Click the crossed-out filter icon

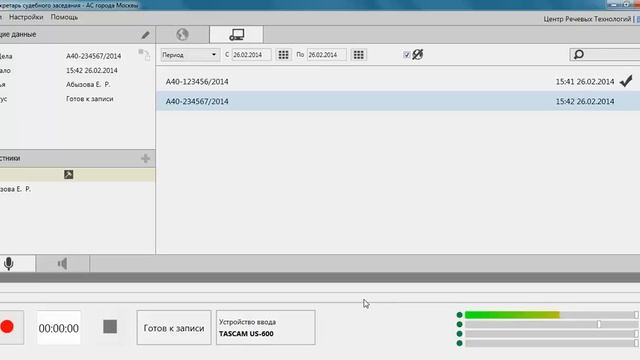click(x=418, y=54)
